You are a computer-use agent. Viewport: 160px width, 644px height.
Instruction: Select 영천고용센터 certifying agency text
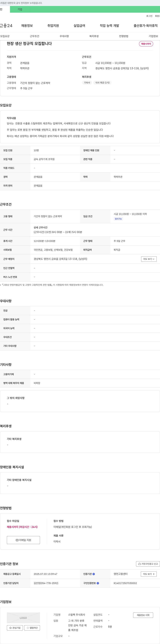[120, 574]
